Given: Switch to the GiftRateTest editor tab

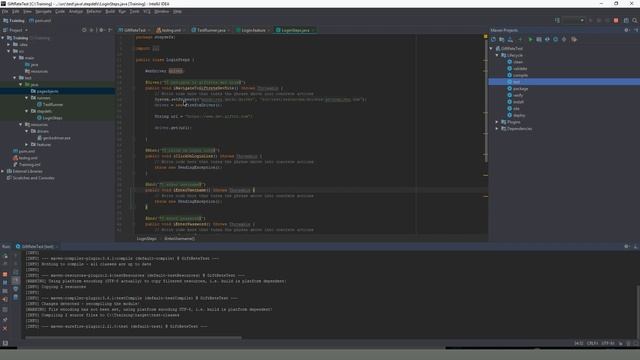Looking at the screenshot, I should click(x=134, y=30).
